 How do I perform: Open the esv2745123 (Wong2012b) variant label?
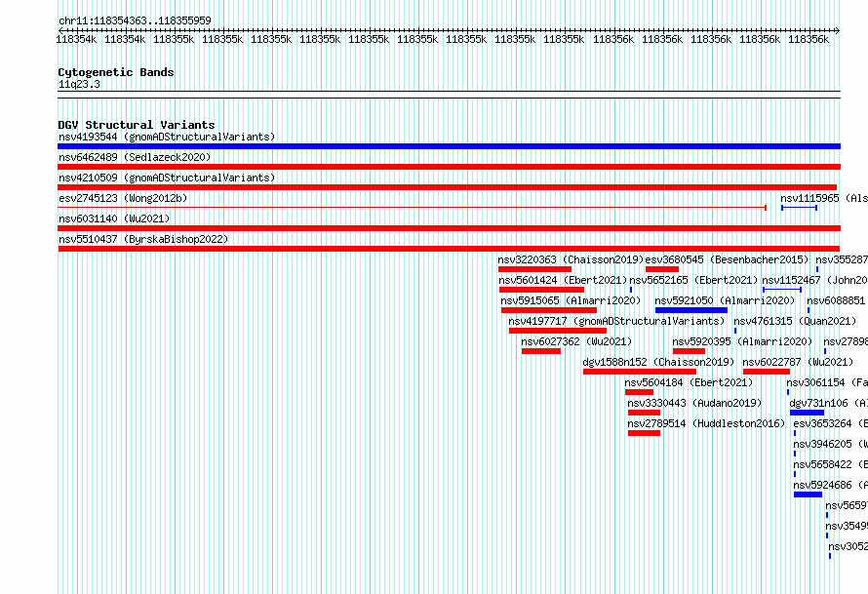[x=123, y=198]
